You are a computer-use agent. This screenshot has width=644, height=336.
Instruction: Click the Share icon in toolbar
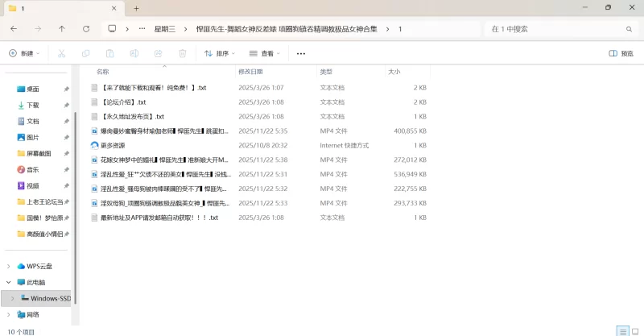pyautogui.click(x=158, y=53)
